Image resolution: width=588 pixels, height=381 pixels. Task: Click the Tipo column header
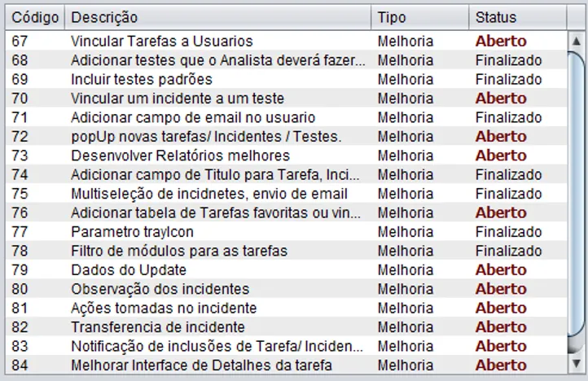point(419,17)
